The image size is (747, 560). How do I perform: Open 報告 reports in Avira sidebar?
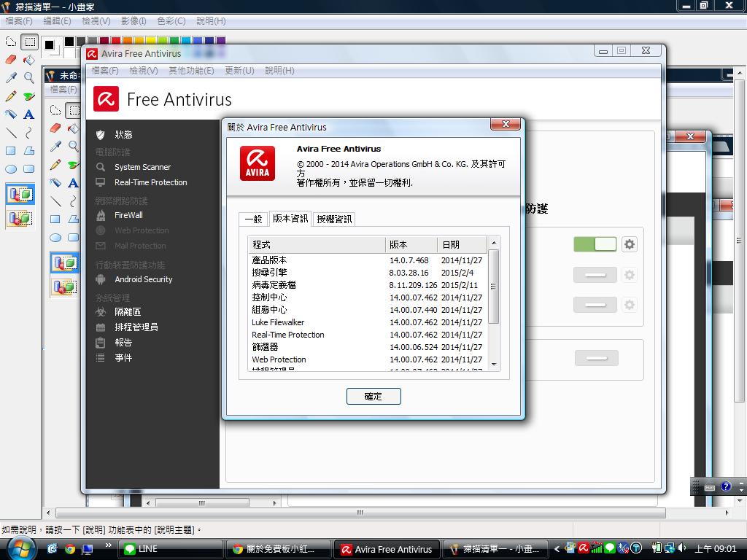(x=123, y=343)
